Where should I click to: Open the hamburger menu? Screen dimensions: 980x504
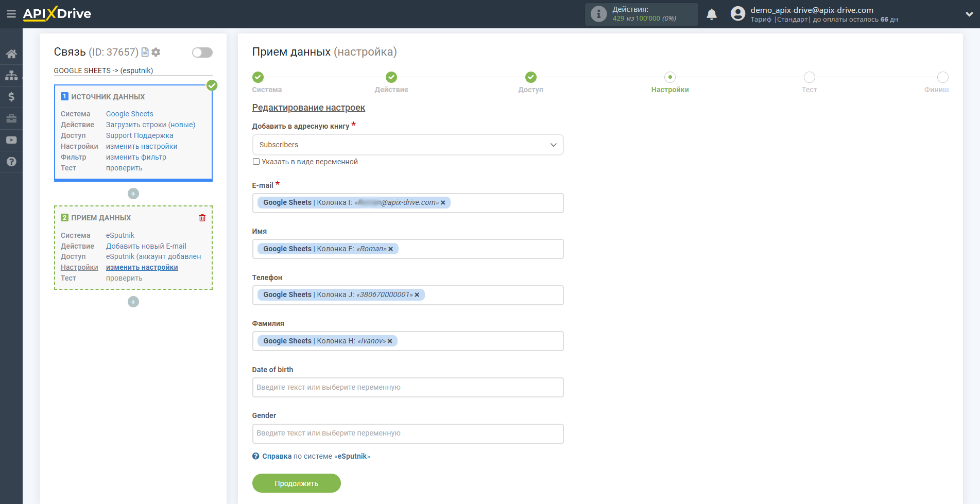[11, 14]
